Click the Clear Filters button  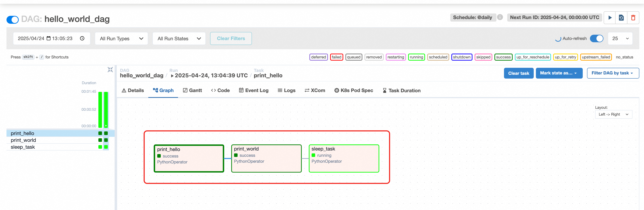(231, 39)
